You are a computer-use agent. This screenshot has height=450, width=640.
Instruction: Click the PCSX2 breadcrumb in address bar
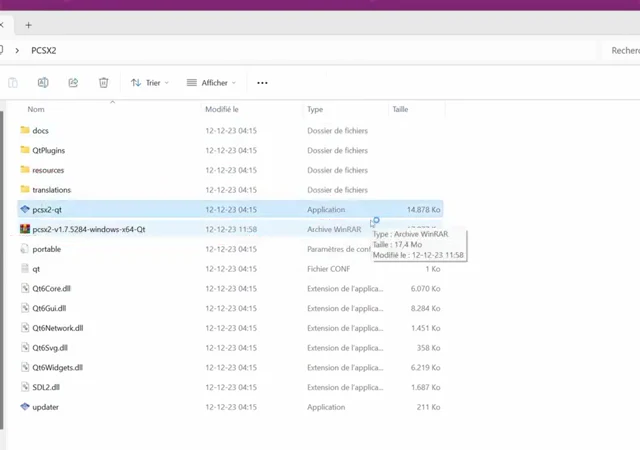pos(44,51)
